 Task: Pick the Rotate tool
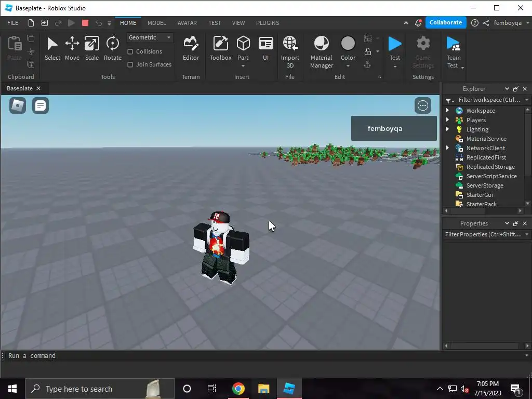coord(113,49)
